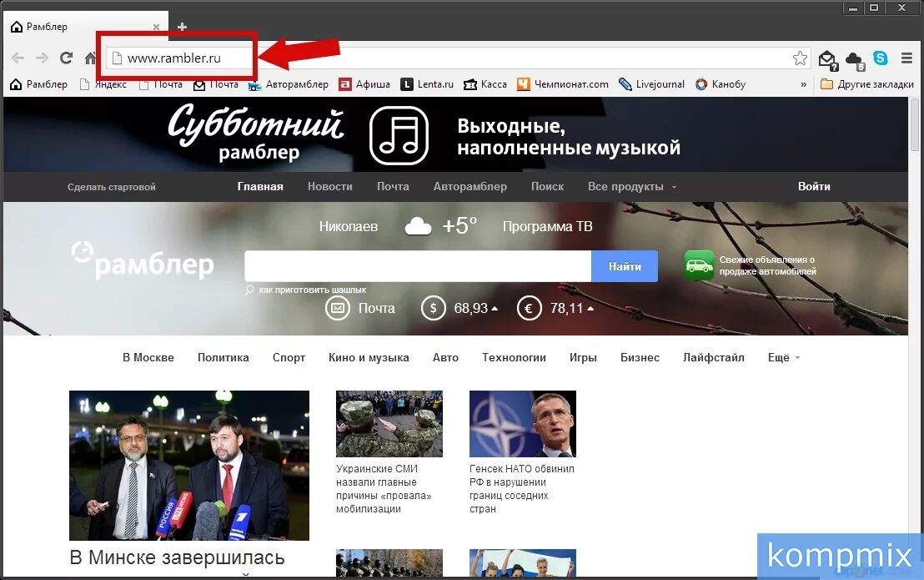Bookmark page with the star icon

tap(800, 58)
